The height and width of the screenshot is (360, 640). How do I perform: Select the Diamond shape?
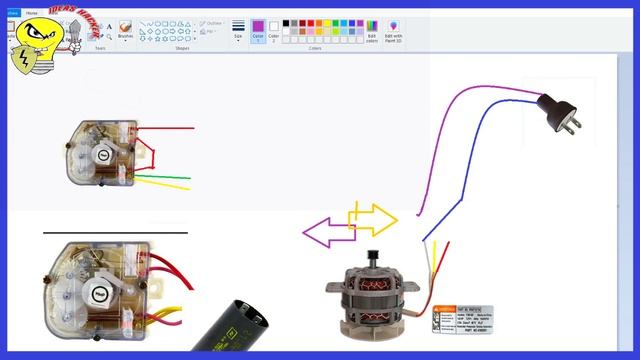coord(150,31)
